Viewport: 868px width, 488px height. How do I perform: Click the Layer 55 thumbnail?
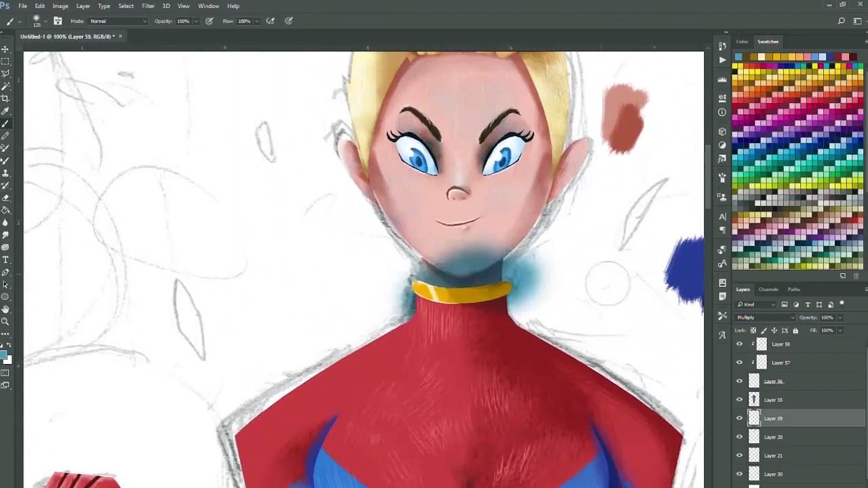754,400
